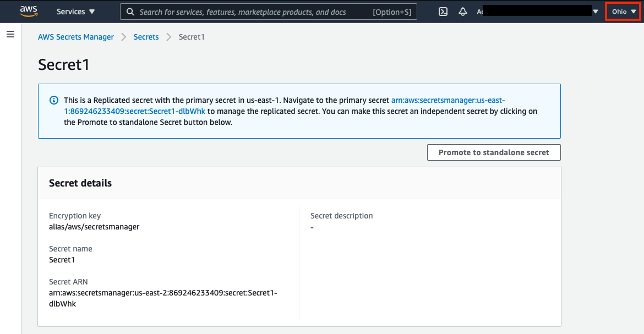Open the notifications bell

pos(463,12)
